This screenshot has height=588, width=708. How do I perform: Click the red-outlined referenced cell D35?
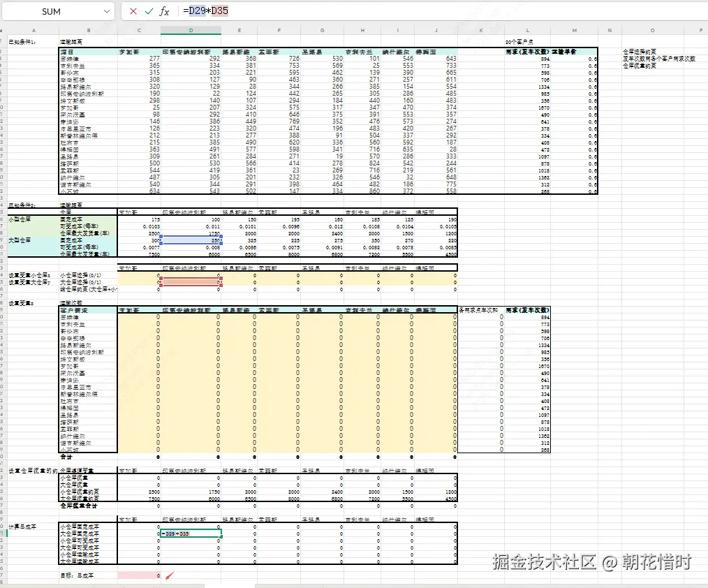[191, 282]
